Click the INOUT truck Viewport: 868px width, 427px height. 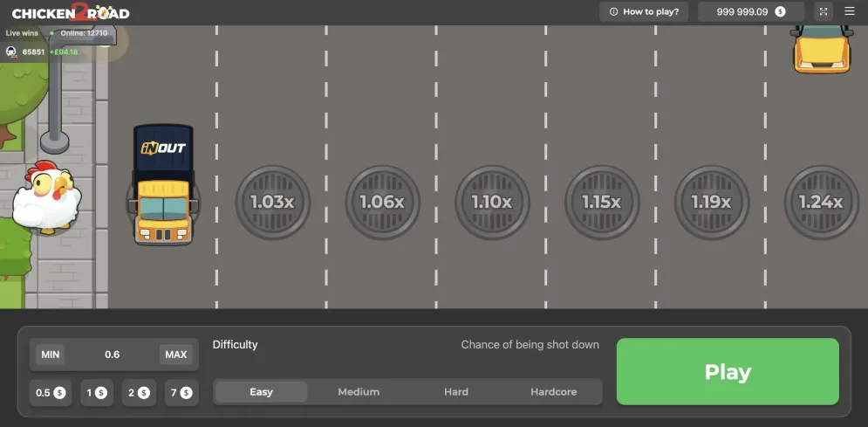[163, 184]
